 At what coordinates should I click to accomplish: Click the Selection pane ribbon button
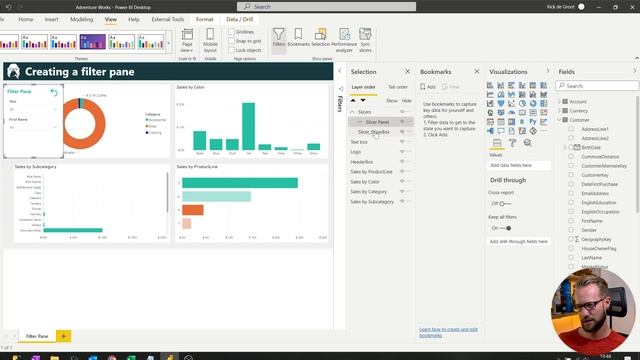click(x=320, y=38)
